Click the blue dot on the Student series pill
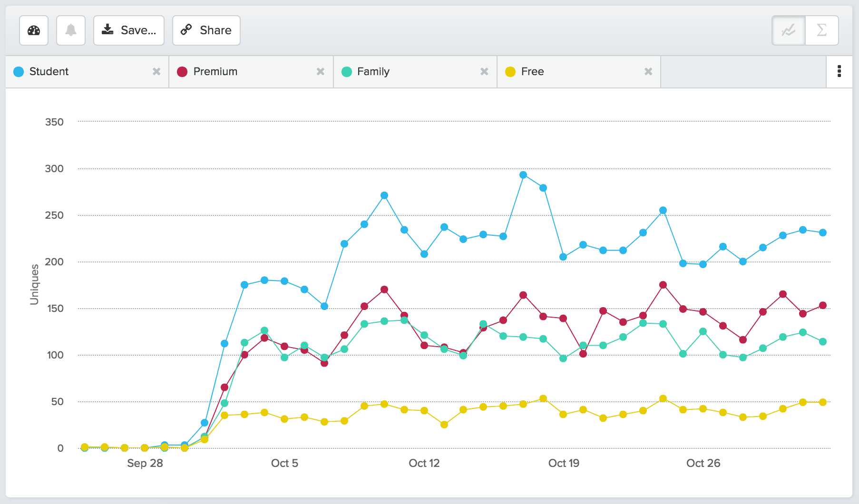Screen dimensions: 859x504 [19, 71]
